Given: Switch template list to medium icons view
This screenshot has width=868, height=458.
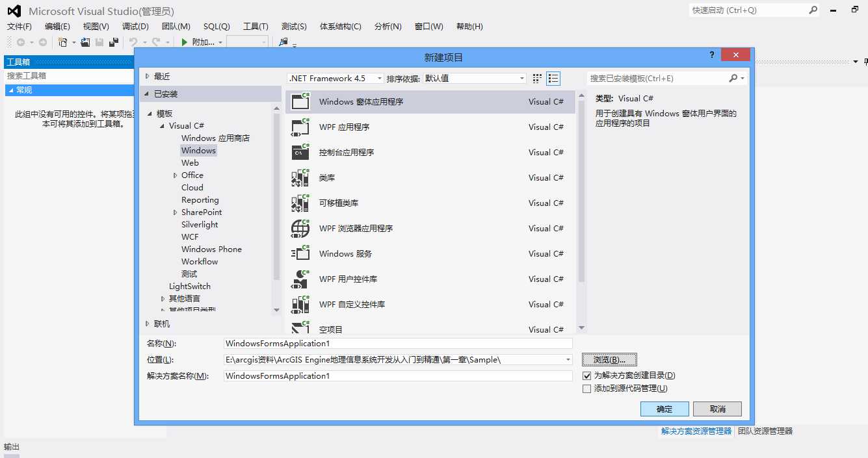Looking at the screenshot, I should pyautogui.click(x=553, y=78).
